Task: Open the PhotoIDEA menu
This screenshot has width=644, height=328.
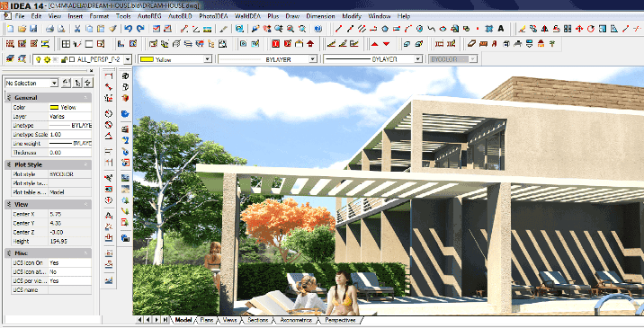Action: 213,16
